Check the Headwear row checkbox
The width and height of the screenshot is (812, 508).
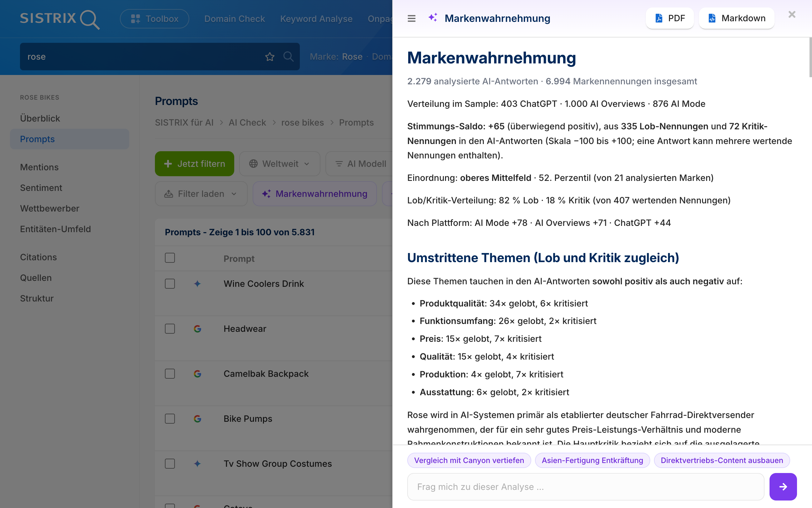coord(170,329)
